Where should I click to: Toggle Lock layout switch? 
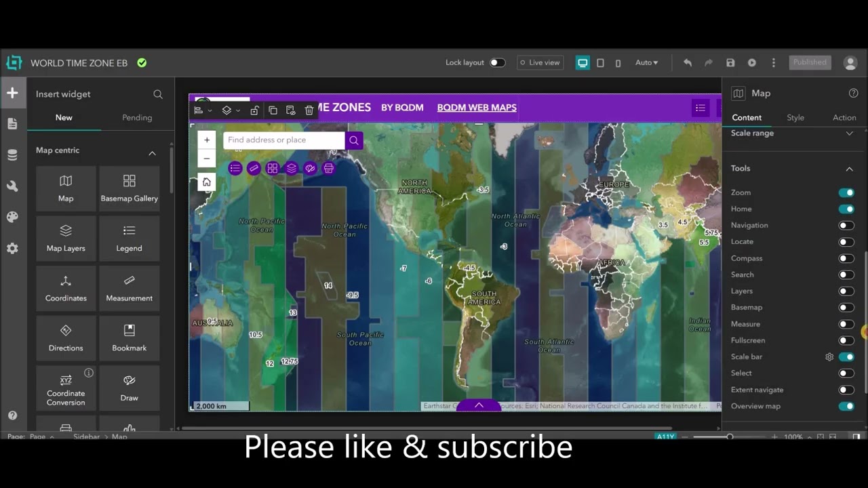point(498,62)
